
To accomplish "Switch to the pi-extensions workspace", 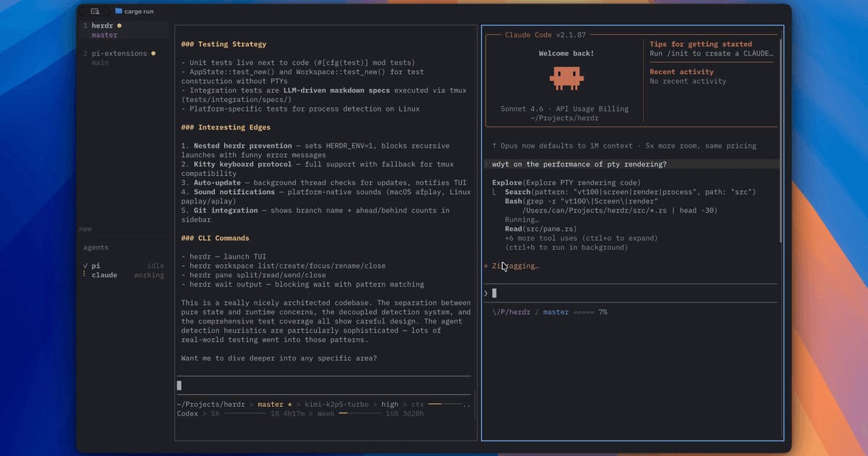I will pos(121,53).
